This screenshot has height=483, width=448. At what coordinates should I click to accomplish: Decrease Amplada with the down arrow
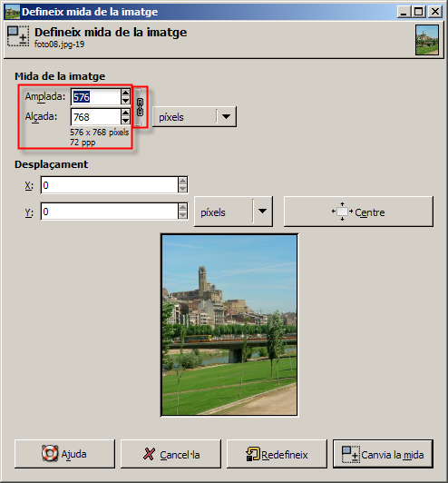125,101
